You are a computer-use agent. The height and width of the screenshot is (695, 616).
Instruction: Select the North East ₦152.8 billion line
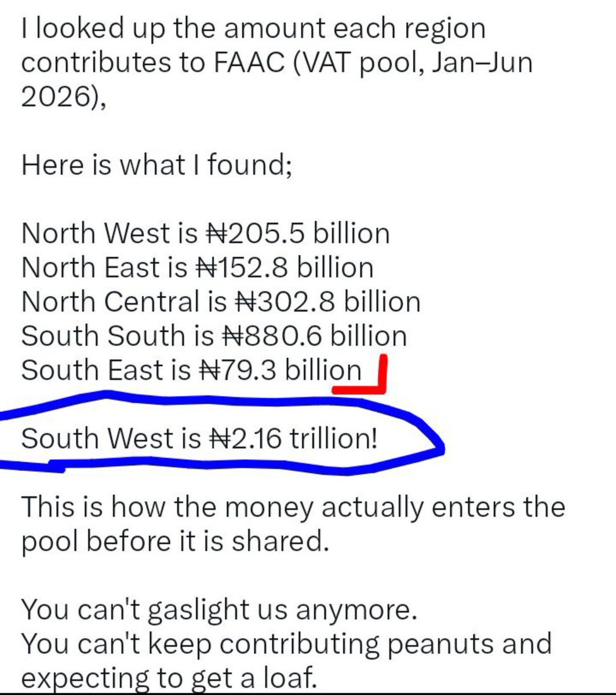coord(198,268)
